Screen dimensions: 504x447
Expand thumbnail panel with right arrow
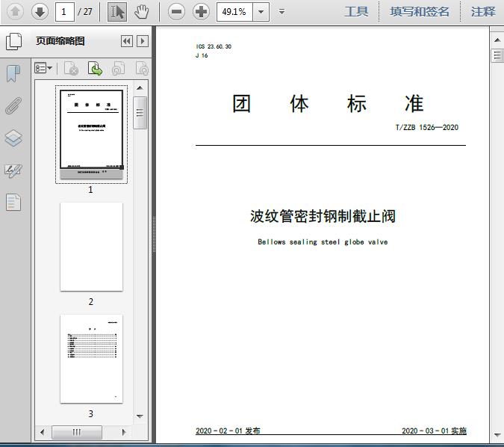point(143,41)
